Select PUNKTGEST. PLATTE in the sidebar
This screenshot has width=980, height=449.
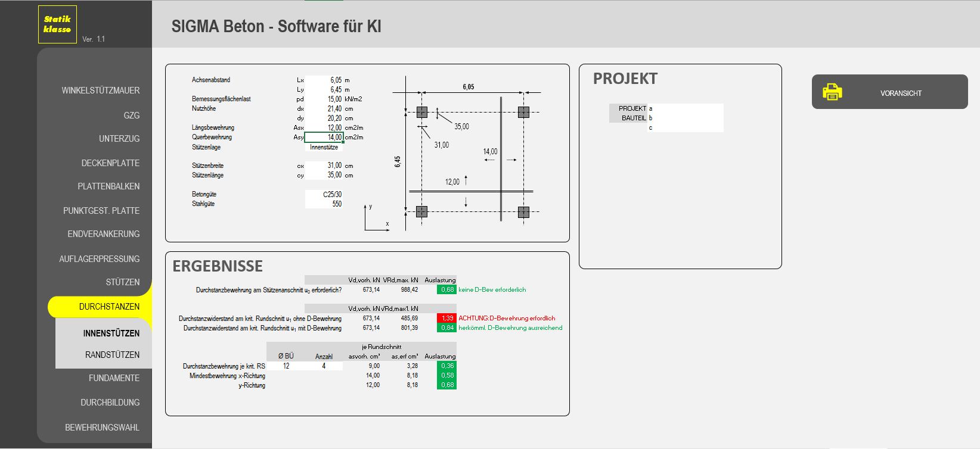point(101,211)
